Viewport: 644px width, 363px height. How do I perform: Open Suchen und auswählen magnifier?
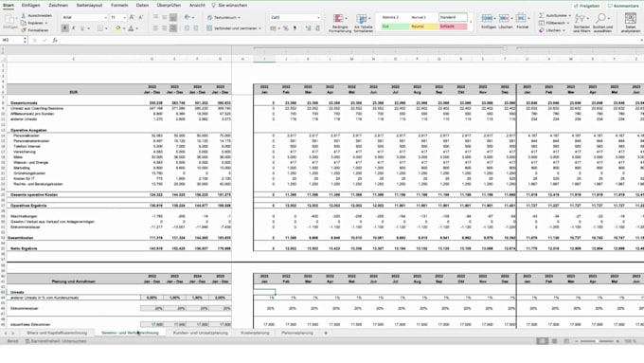[602, 23]
